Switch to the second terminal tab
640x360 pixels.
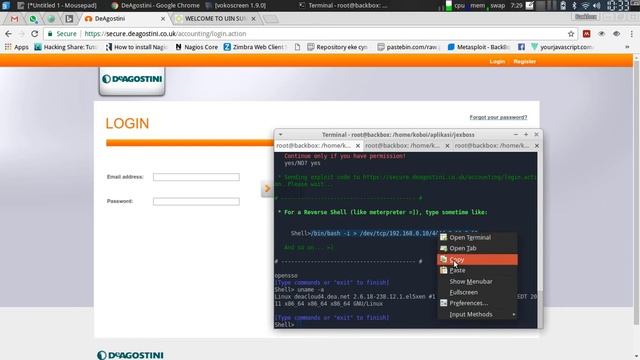coord(402,146)
